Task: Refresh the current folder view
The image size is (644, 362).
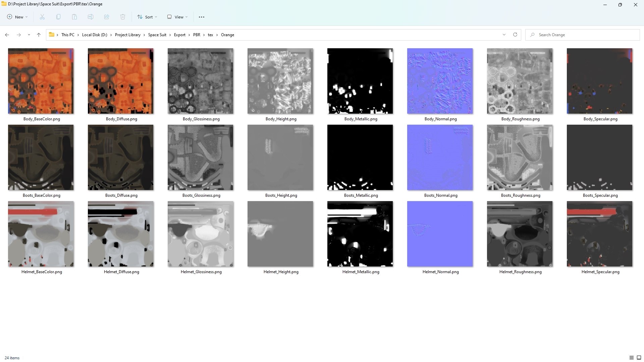Action: [515, 35]
